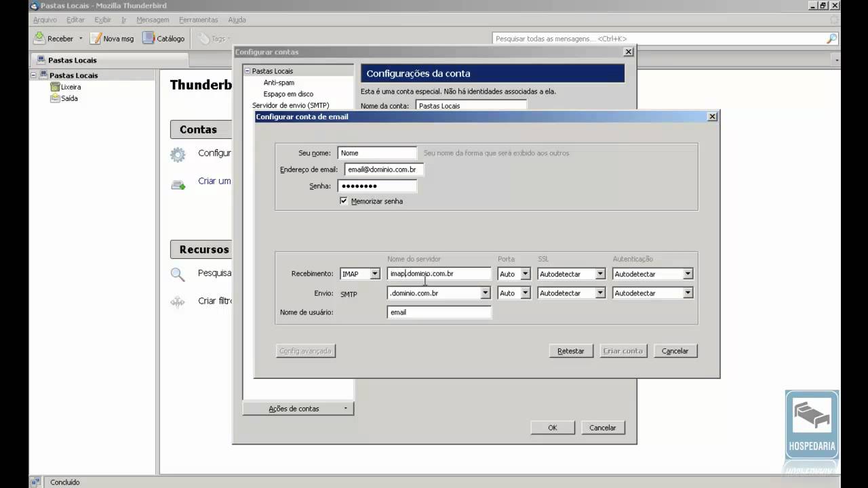Viewport: 868px width, 488px height.
Task: Open the Ações de contas dropdown
Action: pos(298,409)
